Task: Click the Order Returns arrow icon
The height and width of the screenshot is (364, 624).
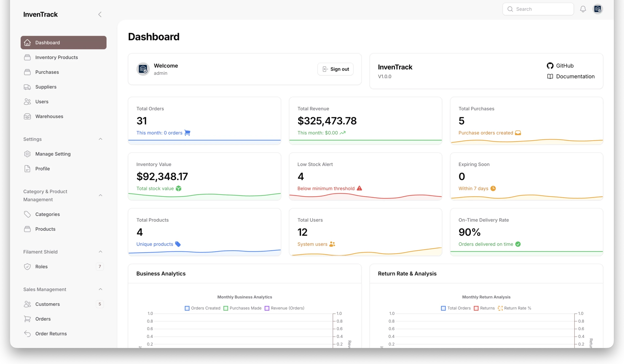Action: pyautogui.click(x=27, y=334)
